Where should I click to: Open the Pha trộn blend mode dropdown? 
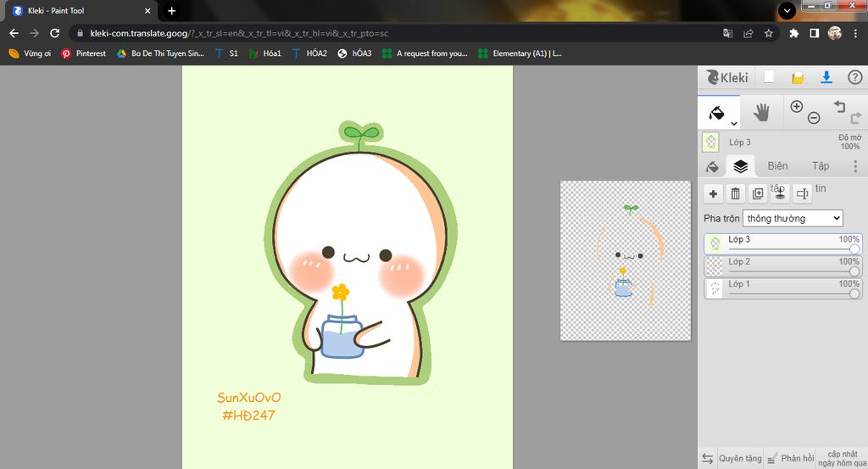tap(793, 218)
